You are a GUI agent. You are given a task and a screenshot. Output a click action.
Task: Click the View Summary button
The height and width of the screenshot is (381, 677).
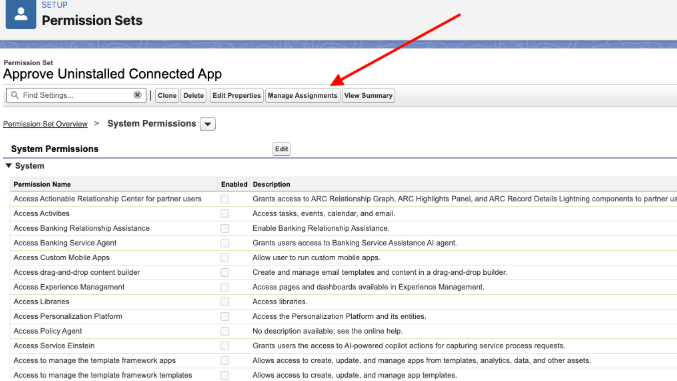[x=368, y=95]
